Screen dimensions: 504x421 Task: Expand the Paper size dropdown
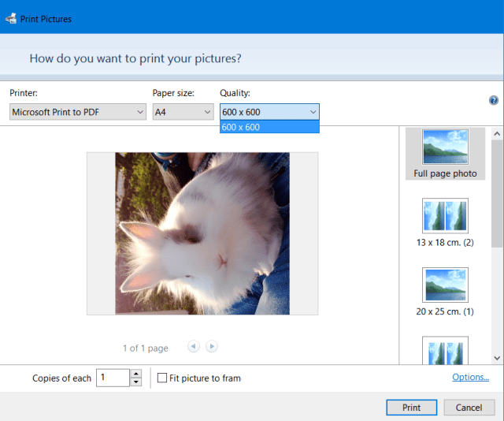[183, 112]
